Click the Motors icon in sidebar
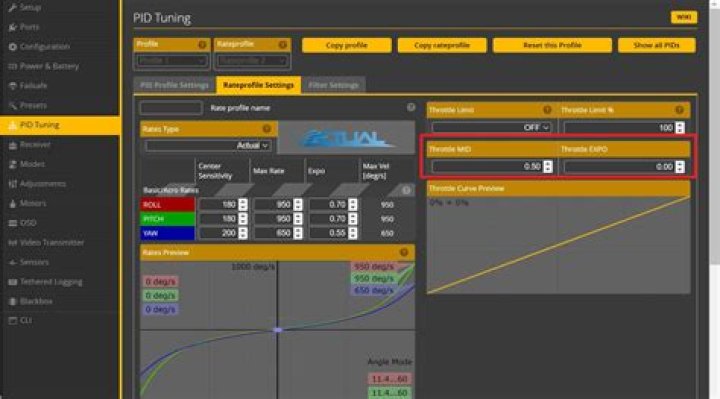 (x=12, y=203)
